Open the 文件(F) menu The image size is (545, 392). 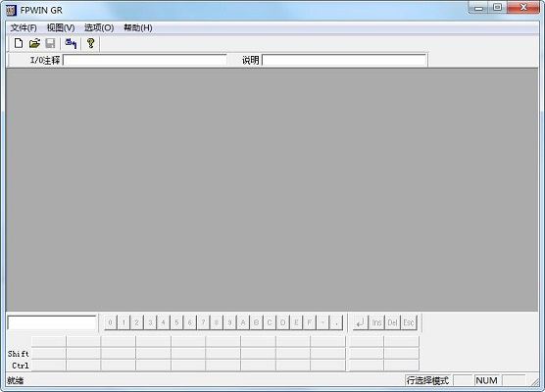point(24,27)
